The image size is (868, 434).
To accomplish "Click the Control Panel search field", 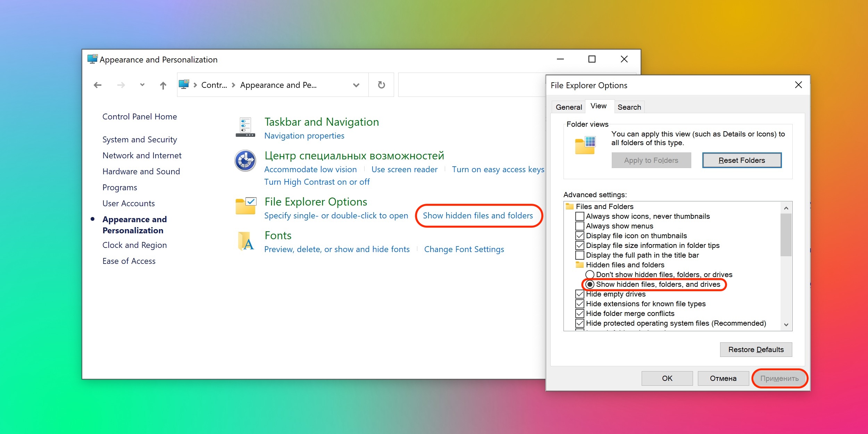I will point(472,85).
